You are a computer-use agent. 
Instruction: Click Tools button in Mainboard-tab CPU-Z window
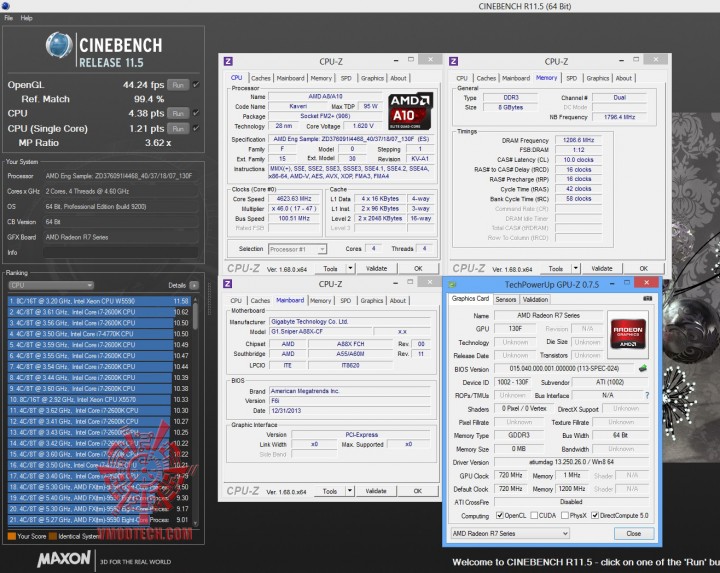coord(330,491)
